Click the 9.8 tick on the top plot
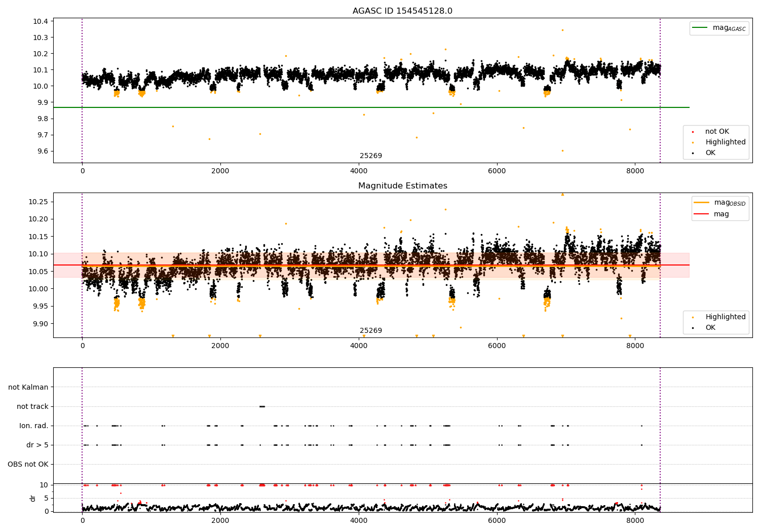 (43, 119)
